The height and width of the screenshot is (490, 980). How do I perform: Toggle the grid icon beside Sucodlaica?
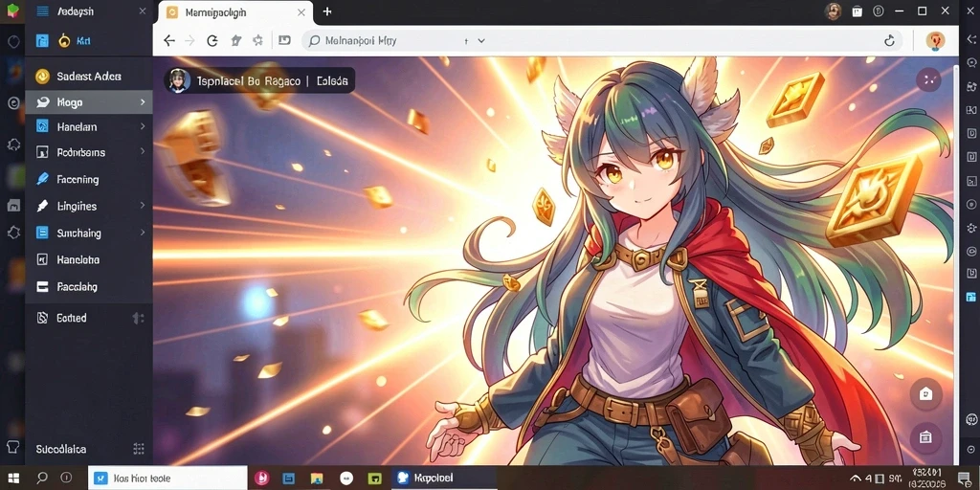click(x=139, y=449)
